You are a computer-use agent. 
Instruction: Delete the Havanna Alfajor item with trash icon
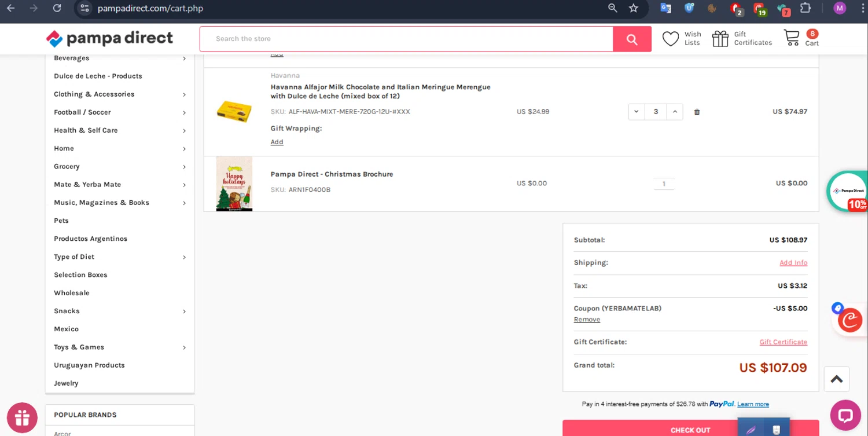(x=697, y=112)
